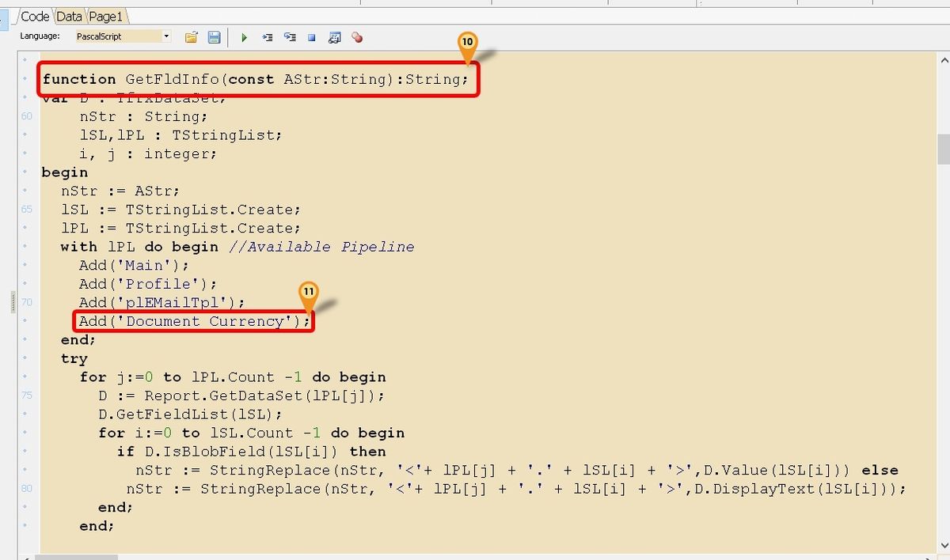This screenshot has width=950, height=560.
Task: Step into the next statement
Action: click(x=268, y=36)
